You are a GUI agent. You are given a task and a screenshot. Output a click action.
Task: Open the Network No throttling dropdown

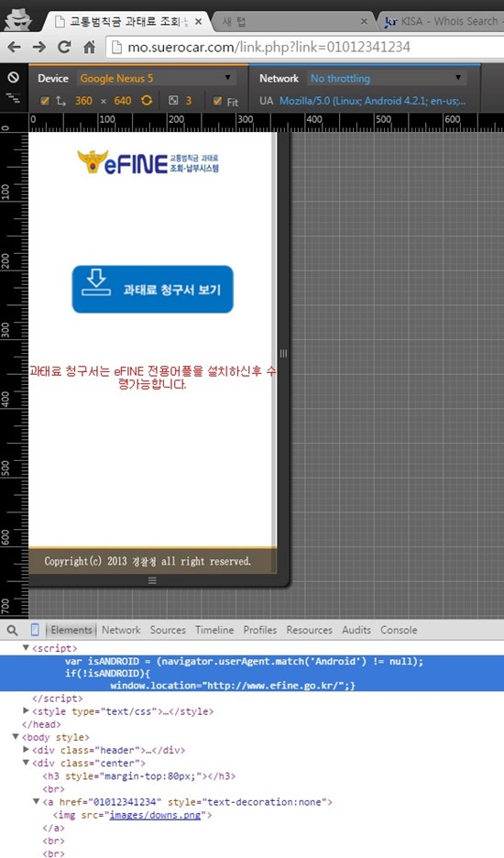[x=387, y=78]
